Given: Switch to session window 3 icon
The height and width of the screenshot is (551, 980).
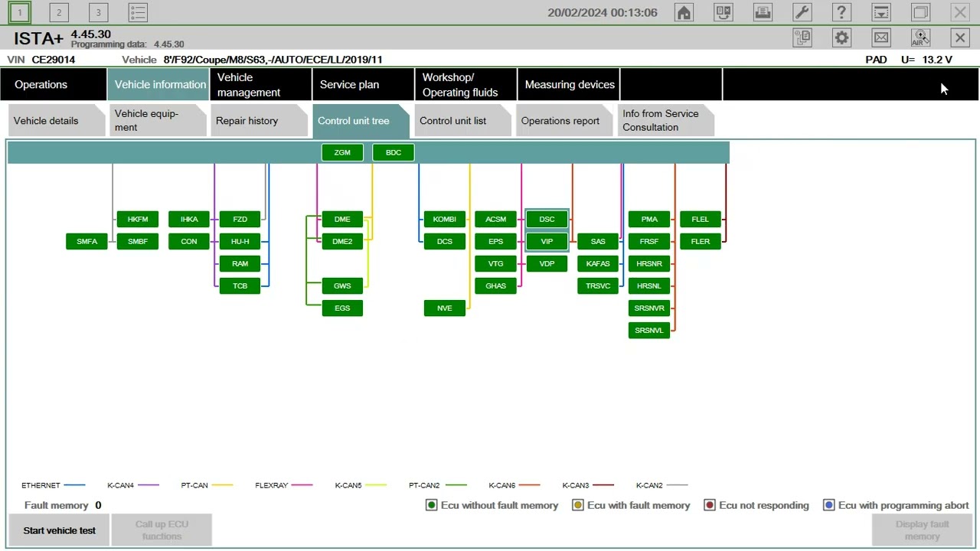Looking at the screenshot, I should tap(98, 12).
